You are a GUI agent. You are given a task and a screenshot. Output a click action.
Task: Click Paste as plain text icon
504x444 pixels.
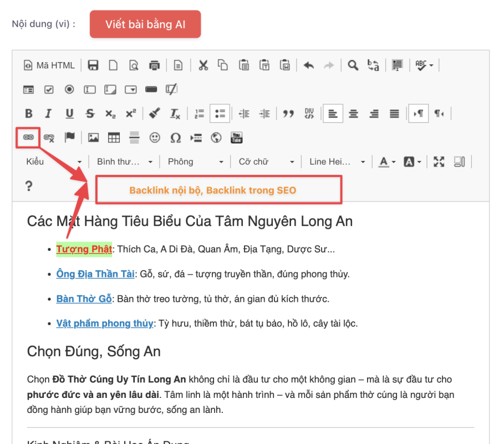coord(264,65)
